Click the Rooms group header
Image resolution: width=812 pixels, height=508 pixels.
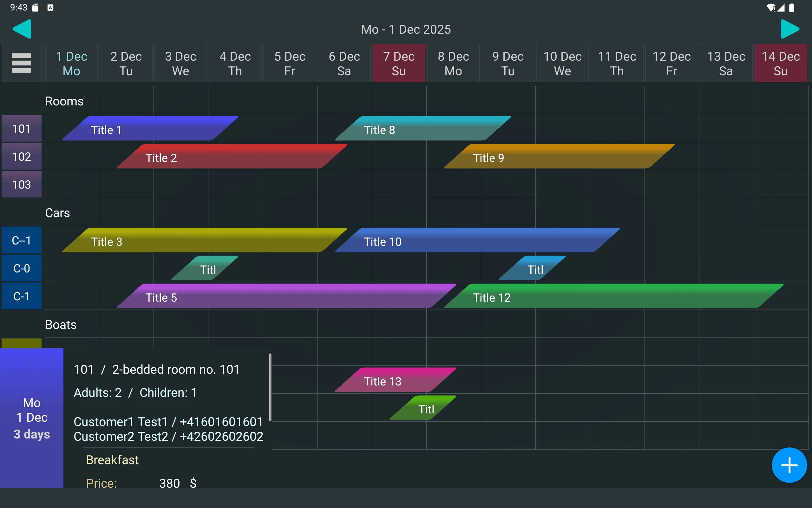point(64,101)
